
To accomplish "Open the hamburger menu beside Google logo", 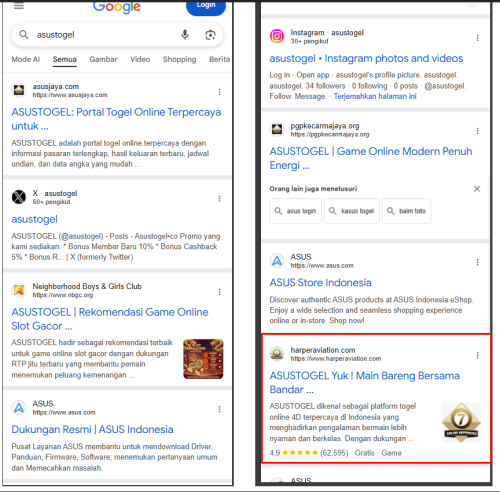I will coord(19,6).
